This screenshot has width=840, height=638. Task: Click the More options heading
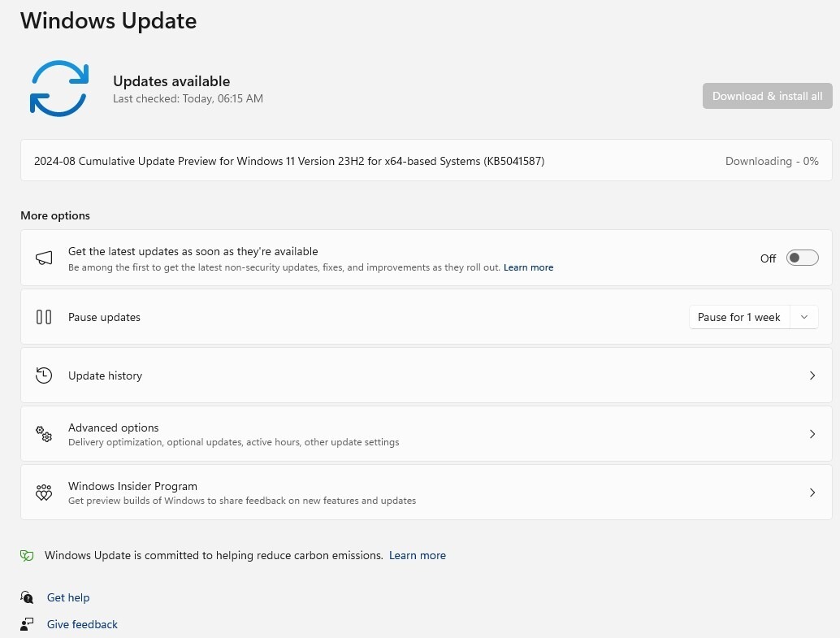(x=55, y=215)
